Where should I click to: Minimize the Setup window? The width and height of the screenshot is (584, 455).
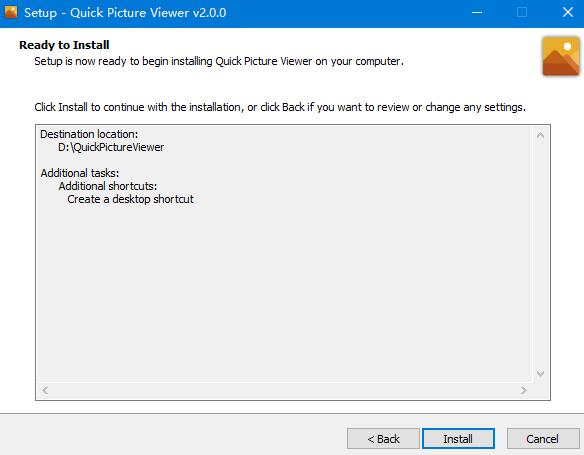coord(477,13)
